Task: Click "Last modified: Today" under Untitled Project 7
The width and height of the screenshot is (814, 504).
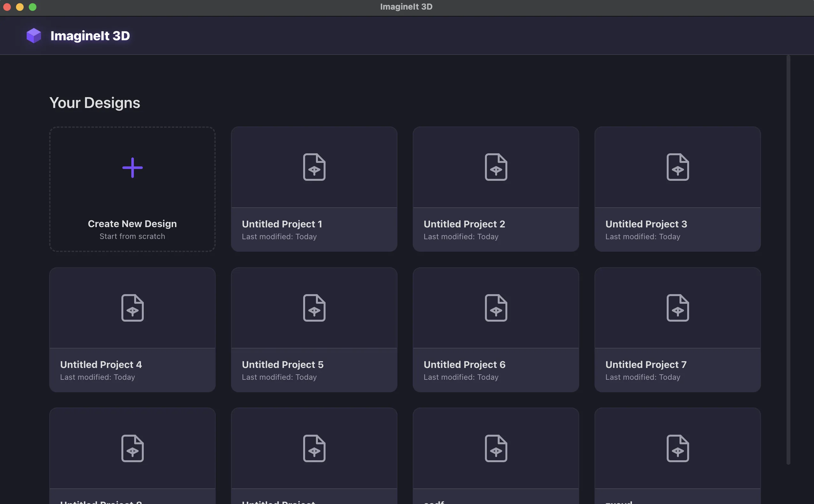Action: 643,377
